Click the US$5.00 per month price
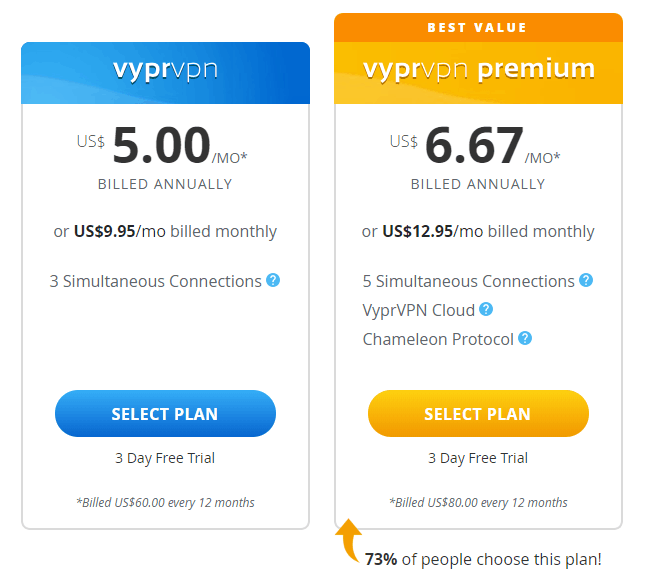The height and width of the screenshot is (584, 657). [162, 145]
